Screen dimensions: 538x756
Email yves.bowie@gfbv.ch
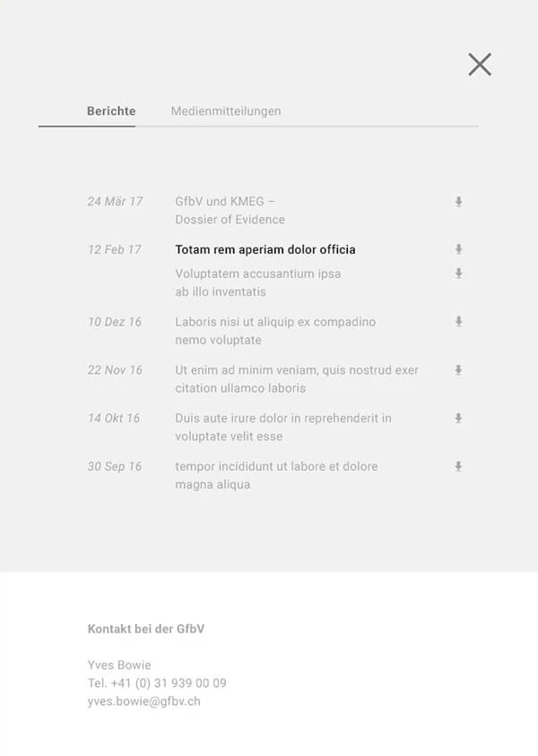click(x=143, y=701)
